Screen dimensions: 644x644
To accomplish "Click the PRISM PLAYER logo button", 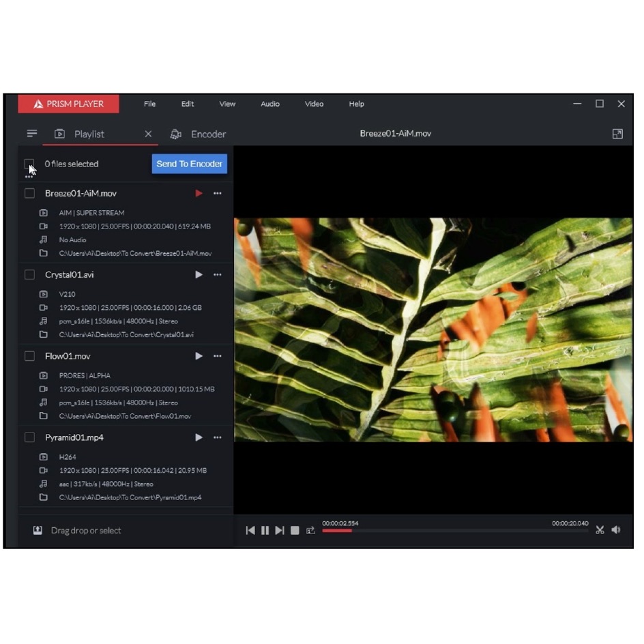I will coord(69,104).
